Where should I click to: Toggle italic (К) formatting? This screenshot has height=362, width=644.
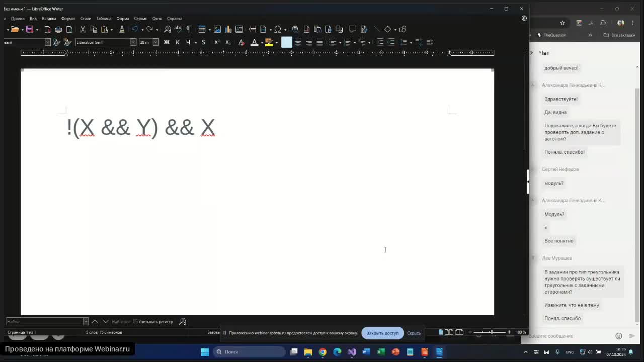[178, 42]
